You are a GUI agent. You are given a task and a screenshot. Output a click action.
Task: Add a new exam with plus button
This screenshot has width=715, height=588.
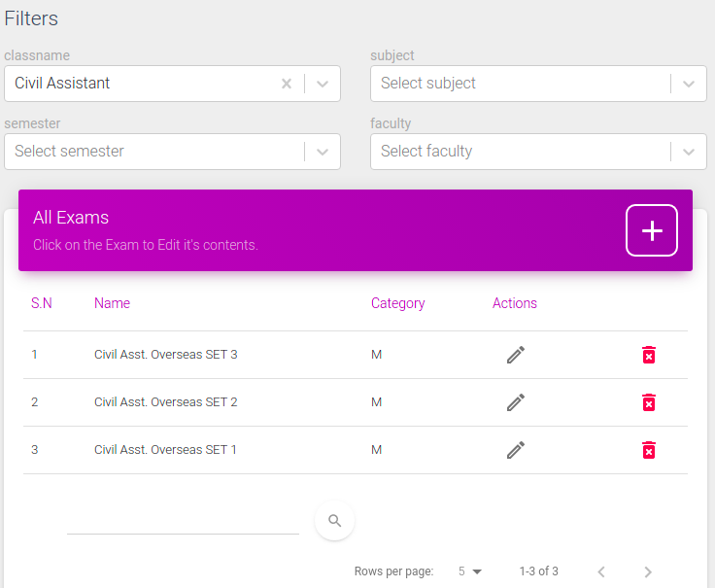(652, 230)
